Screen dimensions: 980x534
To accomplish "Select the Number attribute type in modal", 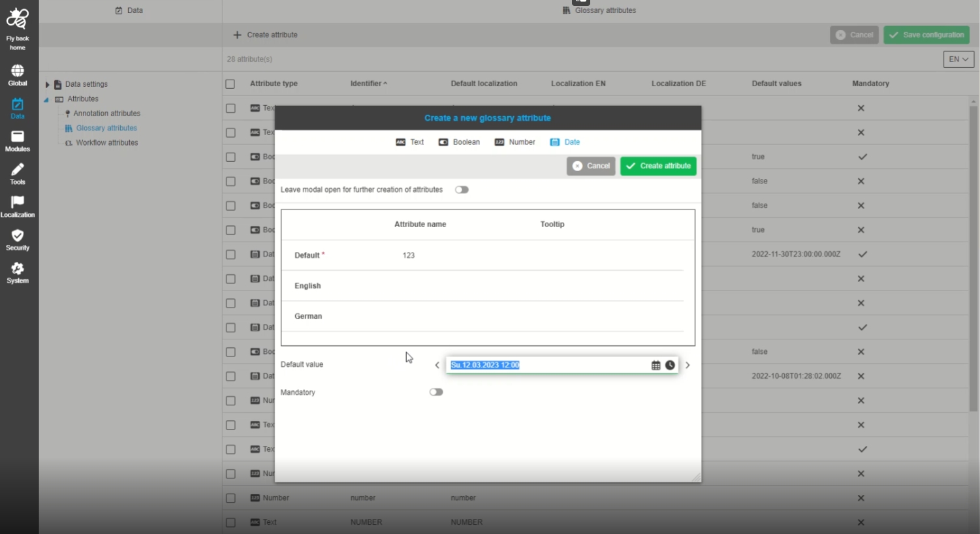I will 514,142.
